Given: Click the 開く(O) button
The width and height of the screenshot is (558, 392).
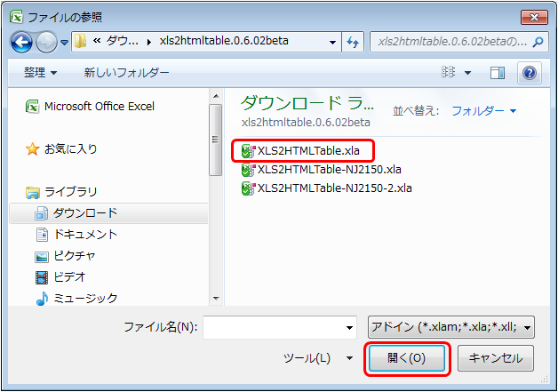Looking at the screenshot, I should tap(407, 358).
